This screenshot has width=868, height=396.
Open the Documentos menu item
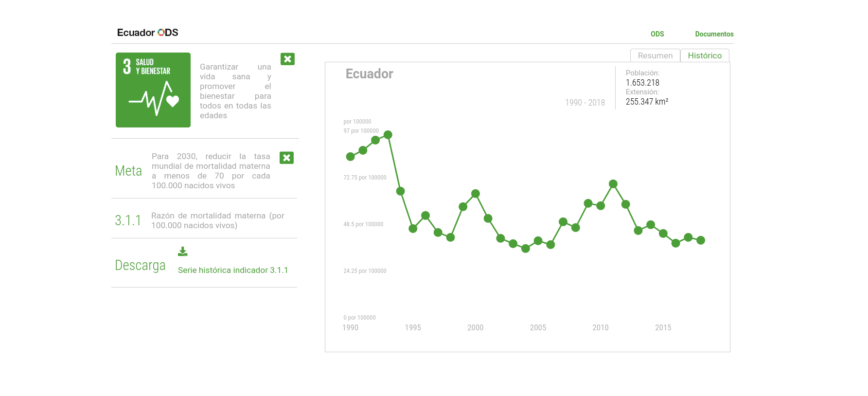pyautogui.click(x=714, y=34)
